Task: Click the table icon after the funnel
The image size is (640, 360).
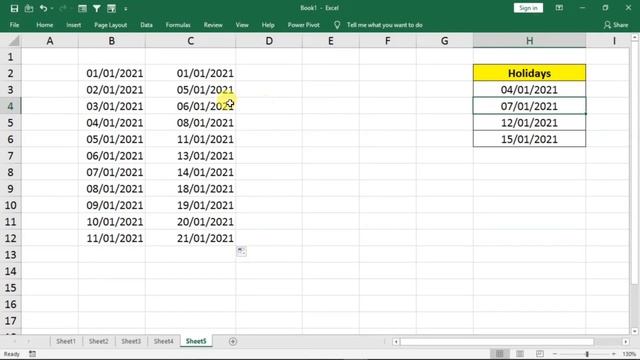Action: (x=111, y=8)
